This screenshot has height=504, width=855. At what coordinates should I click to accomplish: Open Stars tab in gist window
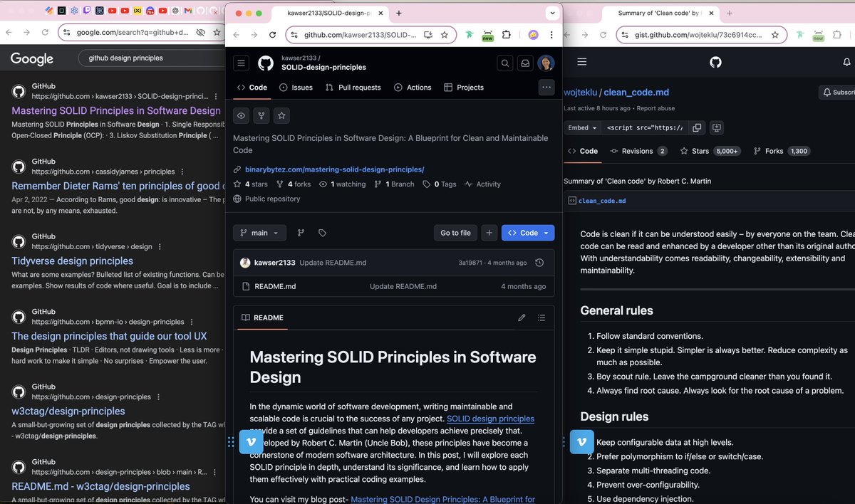click(x=710, y=151)
